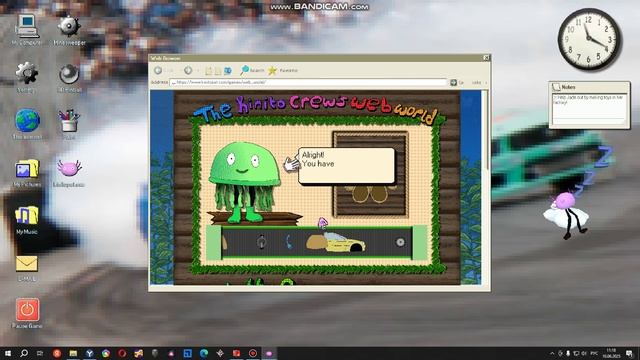Image resolution: width=640 pixels, height=360 pixels.
Task: Open the notification center icon
Action: pos(629,353)
